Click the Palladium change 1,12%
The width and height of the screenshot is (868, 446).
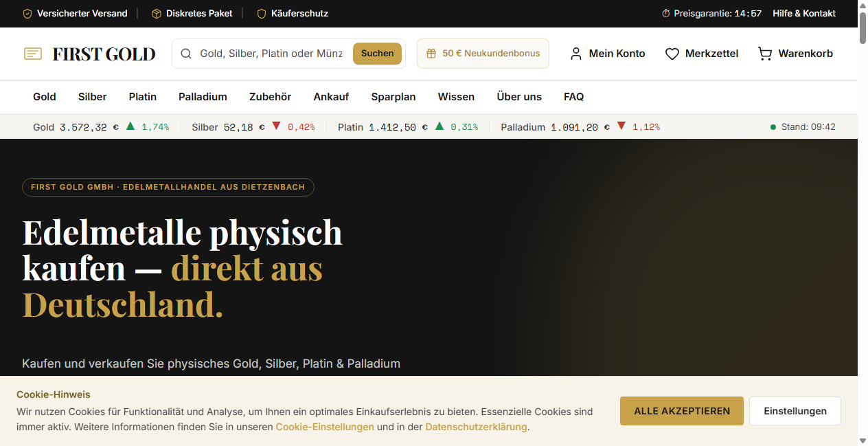tap(646, 127)
